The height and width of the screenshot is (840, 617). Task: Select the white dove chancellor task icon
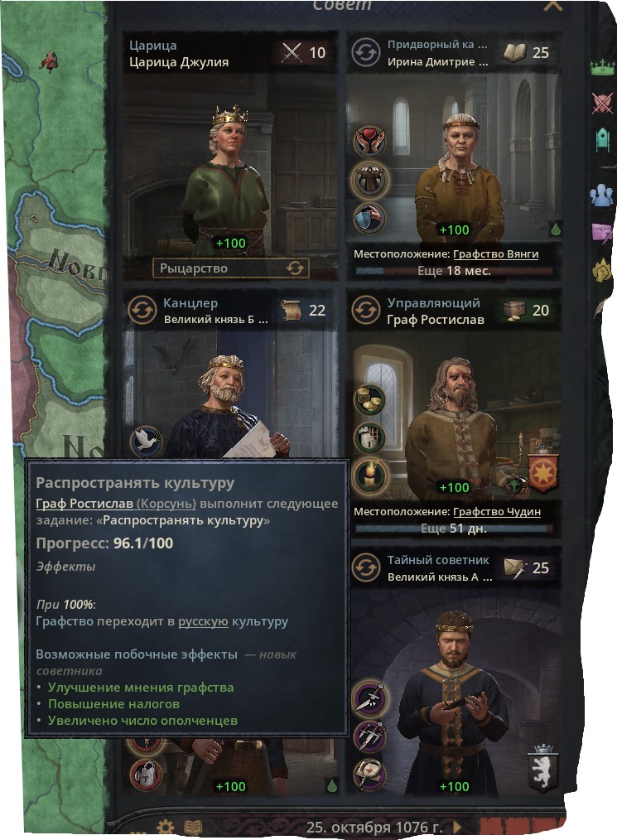146,441
